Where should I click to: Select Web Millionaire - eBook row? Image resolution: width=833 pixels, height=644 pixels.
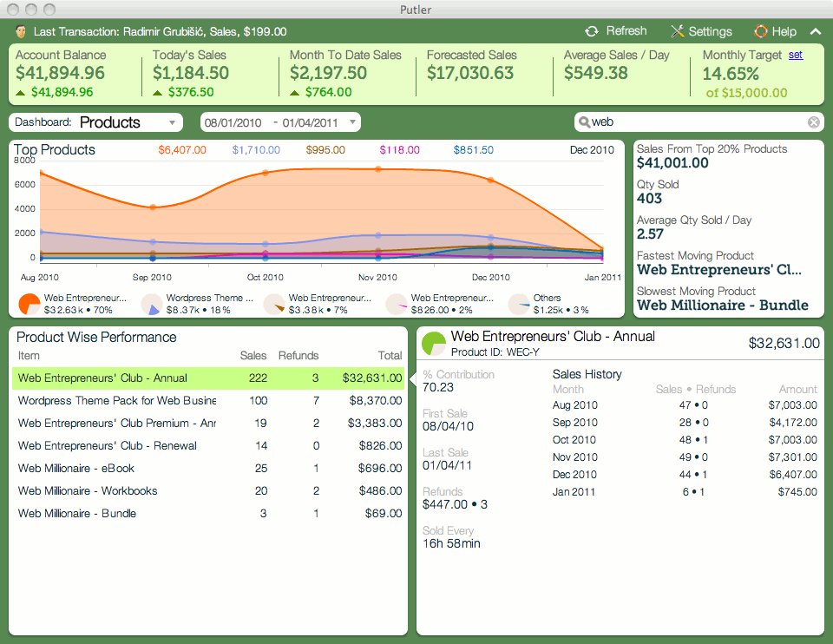point(208,468)
